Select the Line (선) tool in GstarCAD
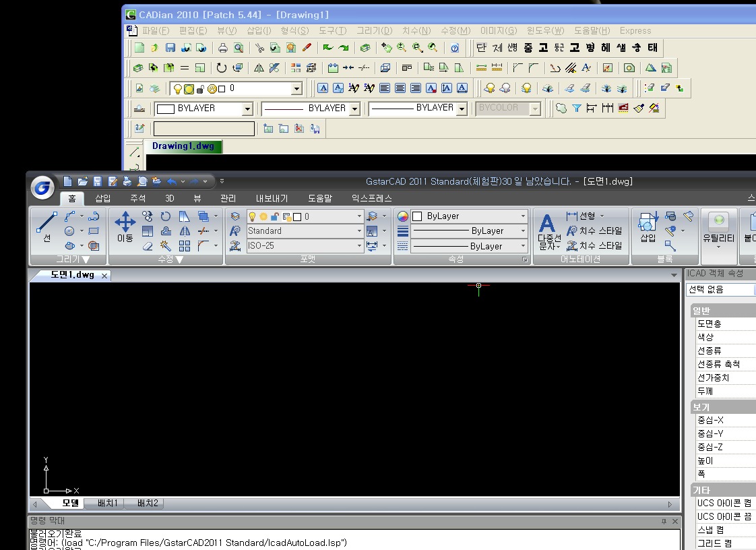Screen dimensions: 756x550 (46, 226)
